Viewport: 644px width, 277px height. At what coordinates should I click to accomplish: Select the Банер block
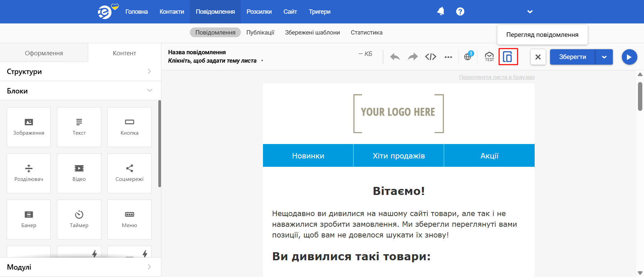click(x=29, y=219)
